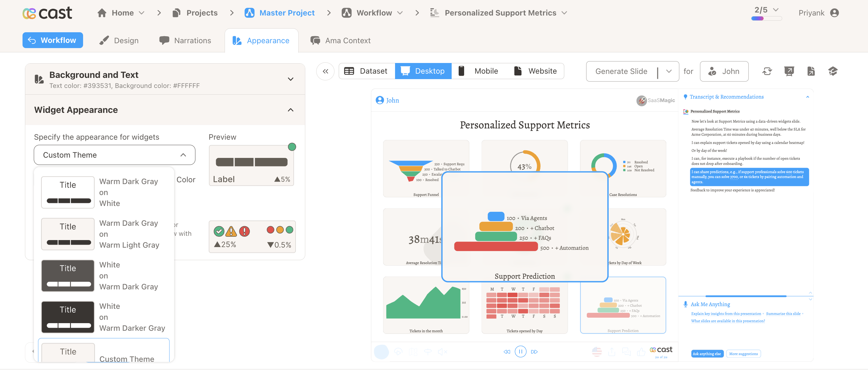The image size is (868, 370).
Task: Pause the presentation playback
Action: click(520, 351)
